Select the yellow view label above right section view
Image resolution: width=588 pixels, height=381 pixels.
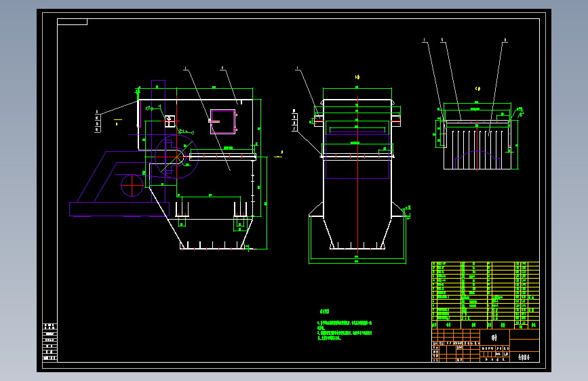click(477, 89)
